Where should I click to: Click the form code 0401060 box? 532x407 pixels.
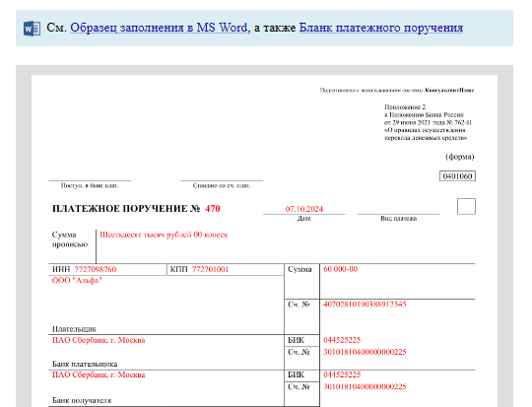click(457, 176)
